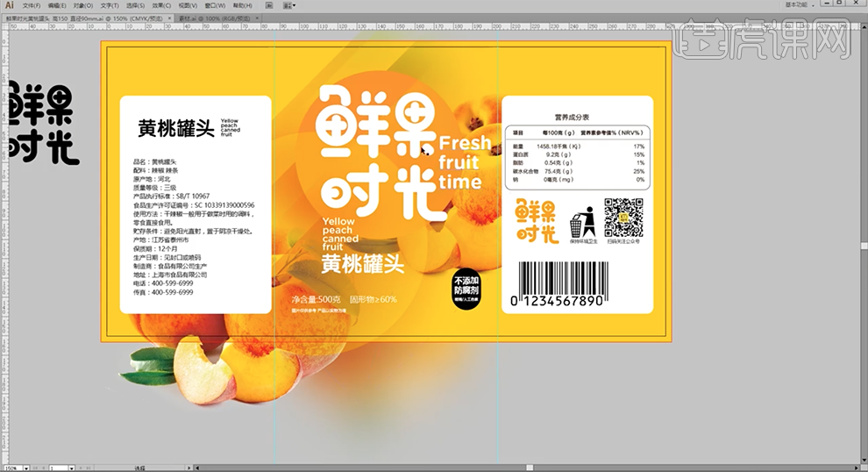The width and height of the screenshot is (868, 472).
Task: Open the arrange documents dropdown icon
Action: (289, 5)
